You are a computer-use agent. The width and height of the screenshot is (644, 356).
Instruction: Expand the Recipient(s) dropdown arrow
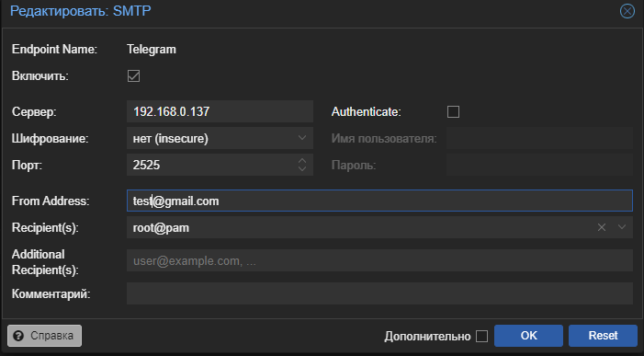622,227
